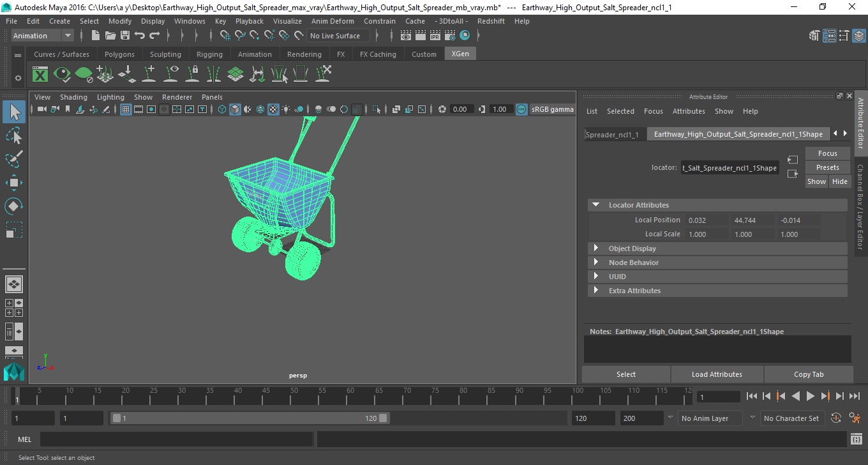Click the Local Position X field 0.032
This screenshot has width=868, height=465.
[x=707, y=220]
